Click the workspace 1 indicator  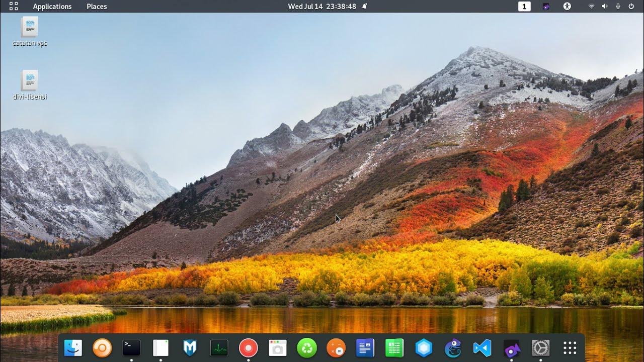pyautogui.click(x=524, y=6)
